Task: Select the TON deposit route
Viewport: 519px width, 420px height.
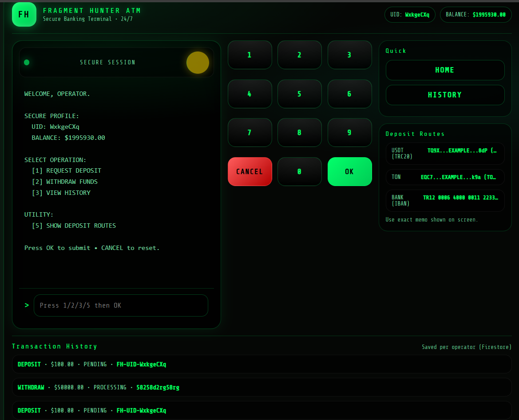Action: (445, 177)
